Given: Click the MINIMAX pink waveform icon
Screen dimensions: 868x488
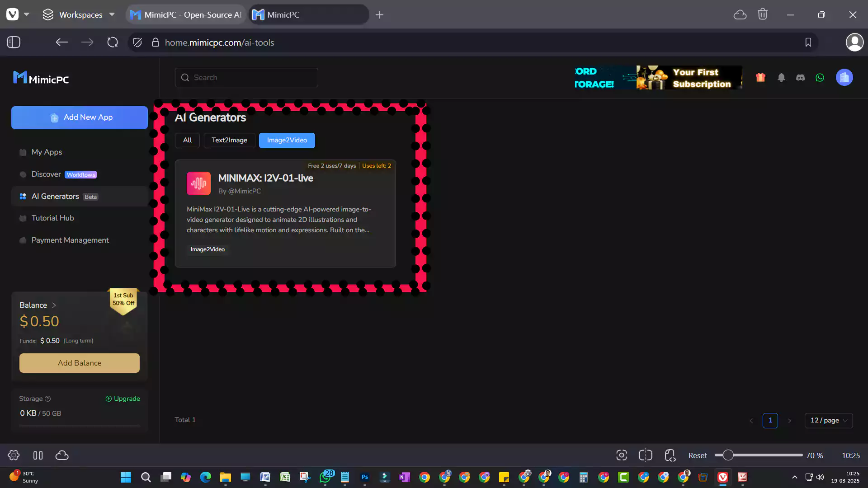Looking at the screenshot, I should [x=198, y=183].
